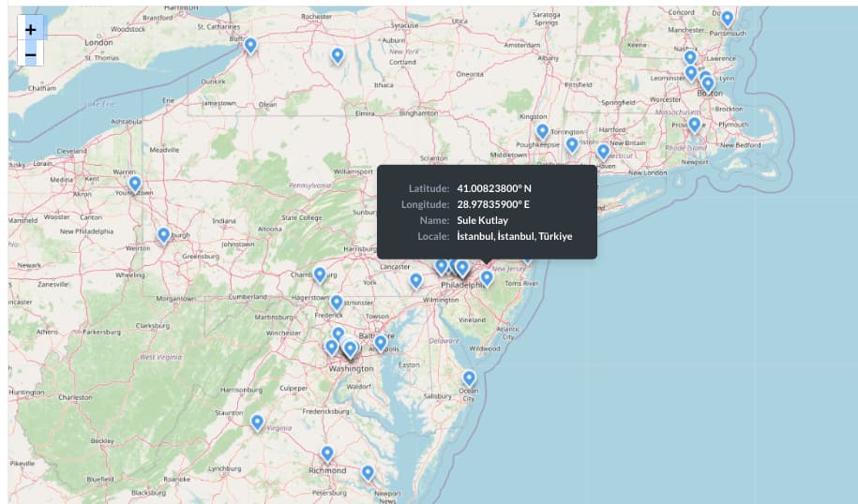The width and height of the screenshot is (858, 504).
Task: Click the name Sule Kutlay in tooltip
Action: click(x=482, y=220)
